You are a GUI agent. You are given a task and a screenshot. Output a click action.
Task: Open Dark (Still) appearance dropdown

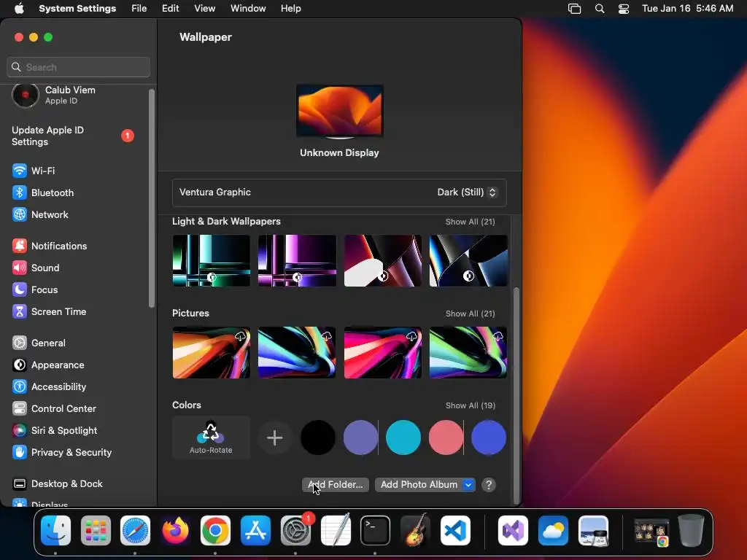pyautogui.click(x=467, y=192)
